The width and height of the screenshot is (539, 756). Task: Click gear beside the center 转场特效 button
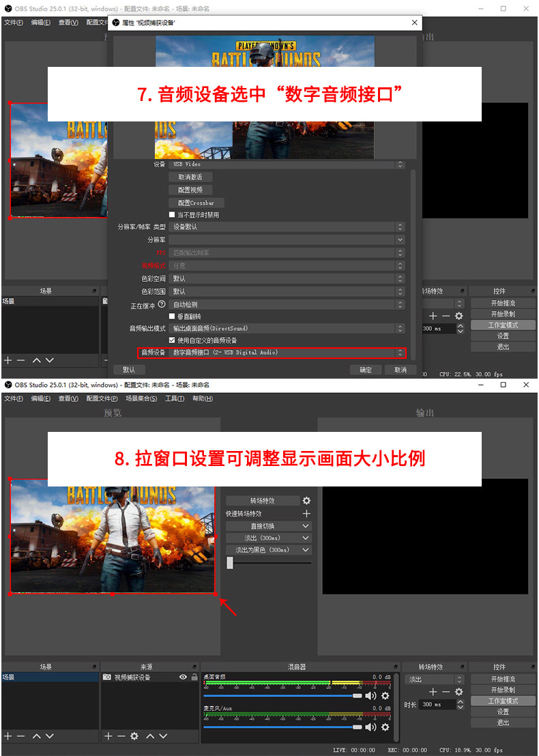(x=306, y=501)
